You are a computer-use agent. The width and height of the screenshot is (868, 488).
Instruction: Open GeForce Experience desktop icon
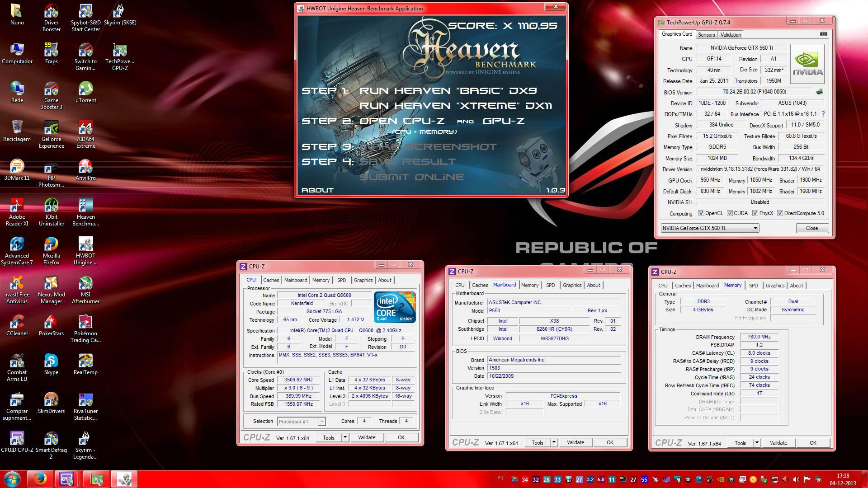pos(51,135)
